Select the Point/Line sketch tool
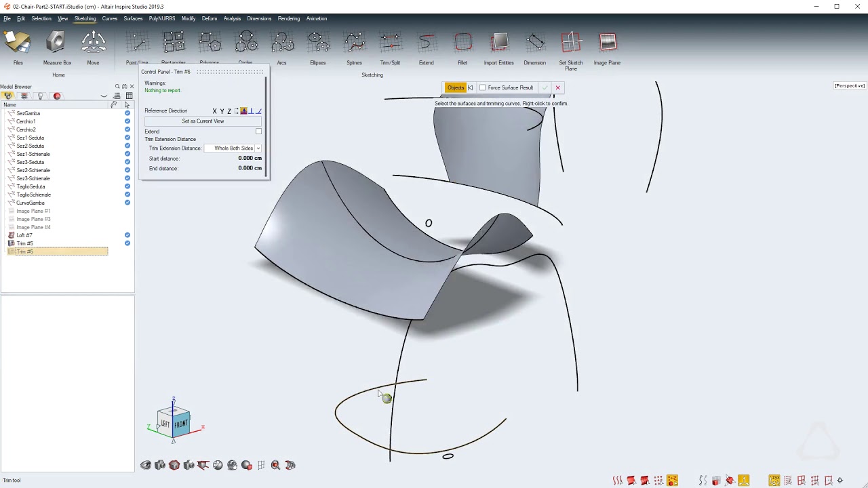The height and width of the screenshot is (488, 868). pyautogui.click(x=137, y=47)
